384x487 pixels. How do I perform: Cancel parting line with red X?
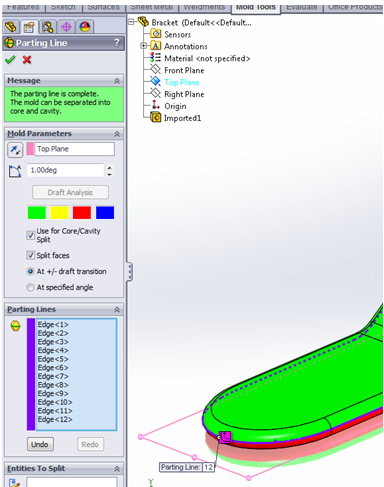(x=27, y=60)
